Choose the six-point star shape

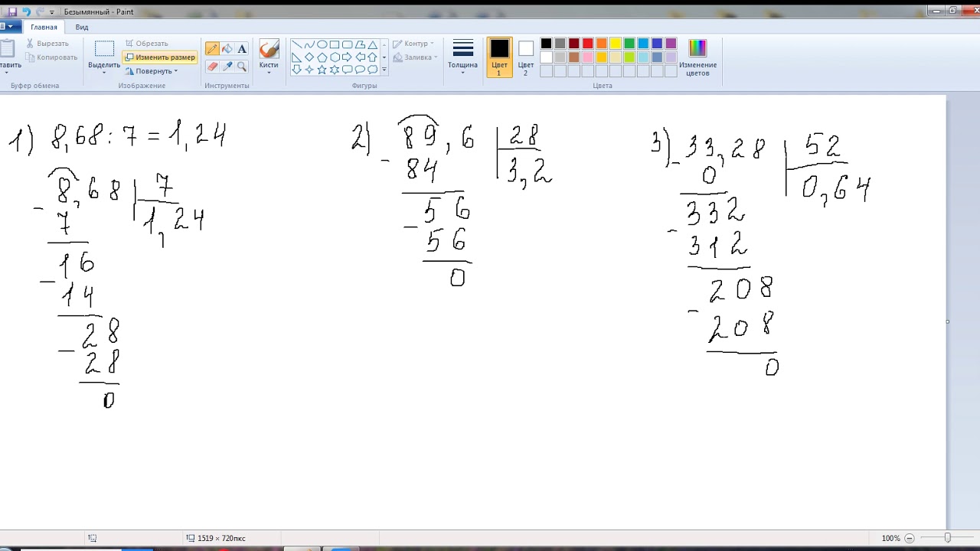pyautogui.click(x=335, y=70)
